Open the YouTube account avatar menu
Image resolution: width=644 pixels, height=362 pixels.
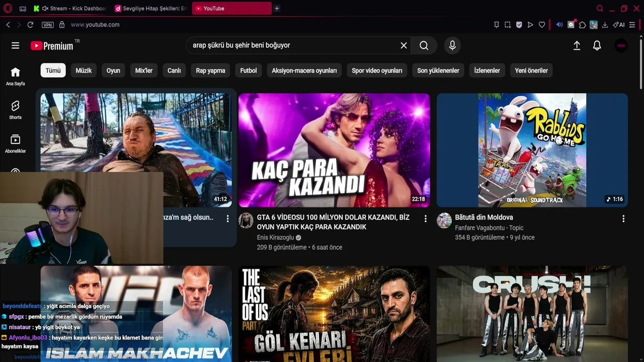[621, 46]
